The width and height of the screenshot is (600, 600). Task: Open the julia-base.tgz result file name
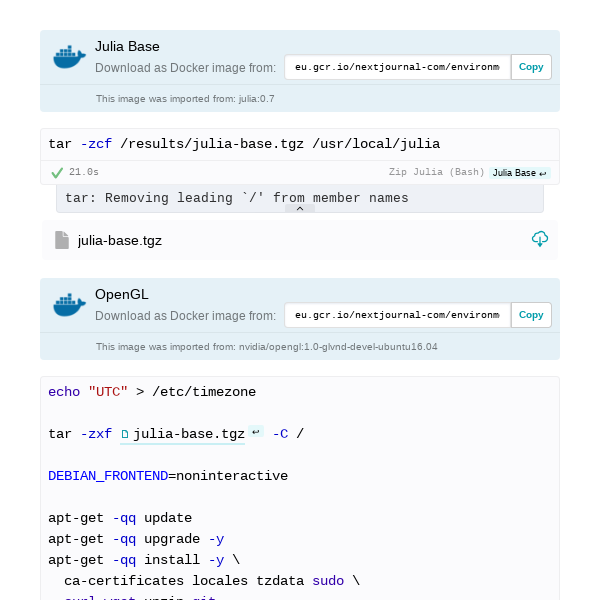click(x=120, y=241)
